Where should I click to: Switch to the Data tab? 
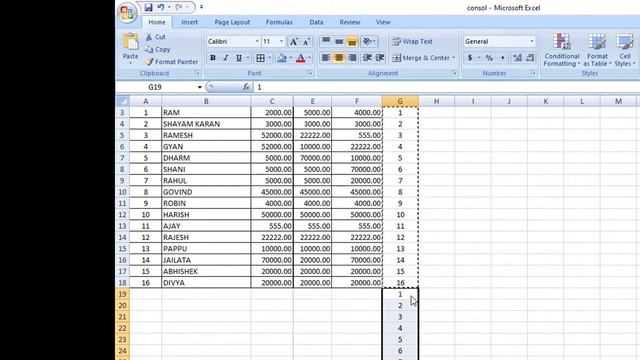pos(316,22)
